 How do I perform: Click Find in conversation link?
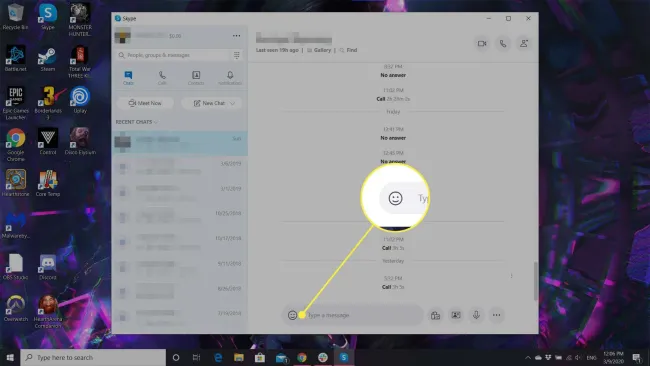coord(348,50)
